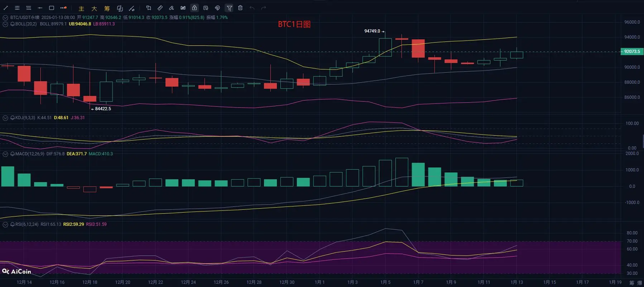Click the magnet link icon
644x287 pixels.
point(217,8)
